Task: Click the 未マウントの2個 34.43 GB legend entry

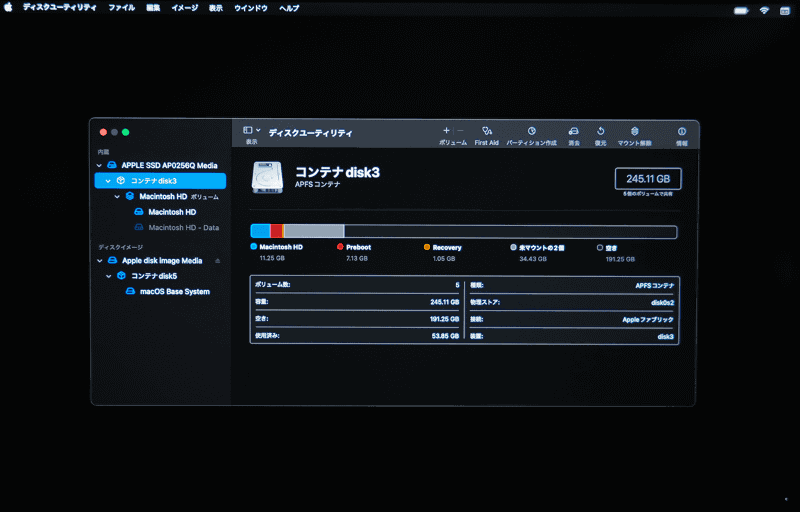Action: (x=537, y=253)
